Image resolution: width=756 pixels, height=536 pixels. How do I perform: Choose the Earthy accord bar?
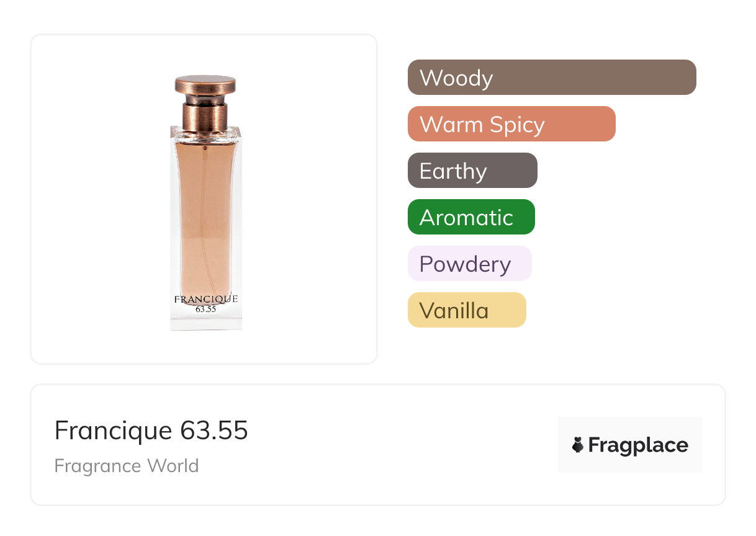(x=472, y=171)
